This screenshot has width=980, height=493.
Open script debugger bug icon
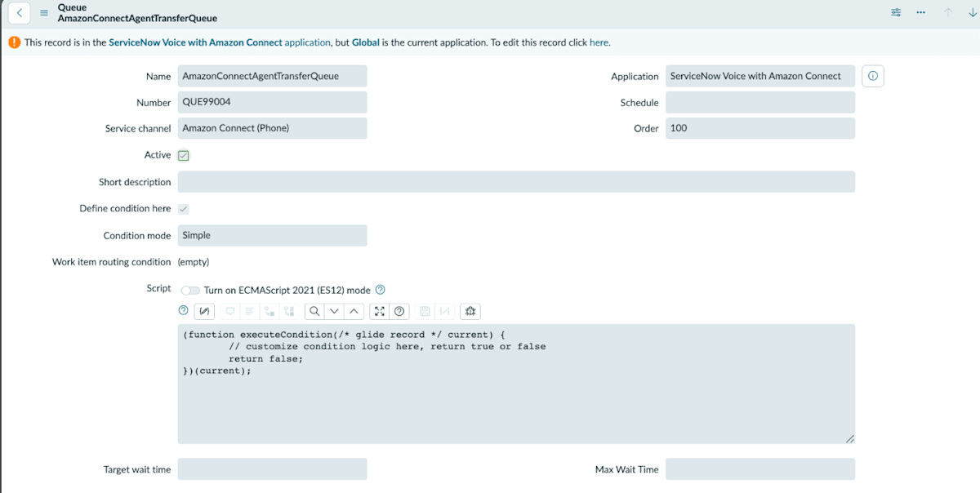(x=470, y=311)
